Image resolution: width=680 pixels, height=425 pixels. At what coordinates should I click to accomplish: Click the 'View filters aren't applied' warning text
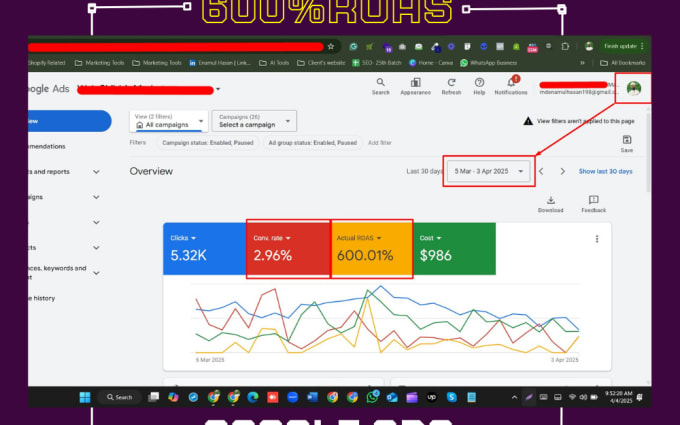click(x=585, y=121)
